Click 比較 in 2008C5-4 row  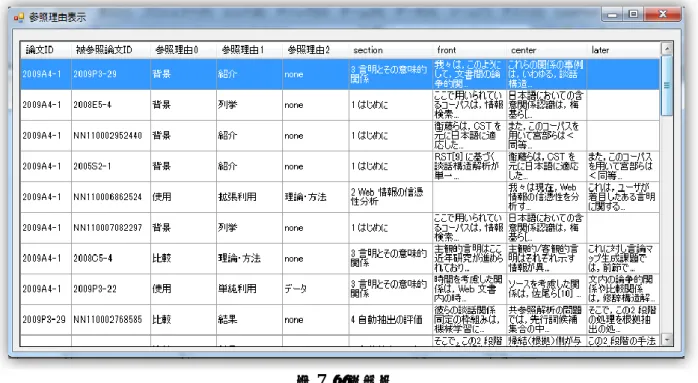[x=183, y=259]
